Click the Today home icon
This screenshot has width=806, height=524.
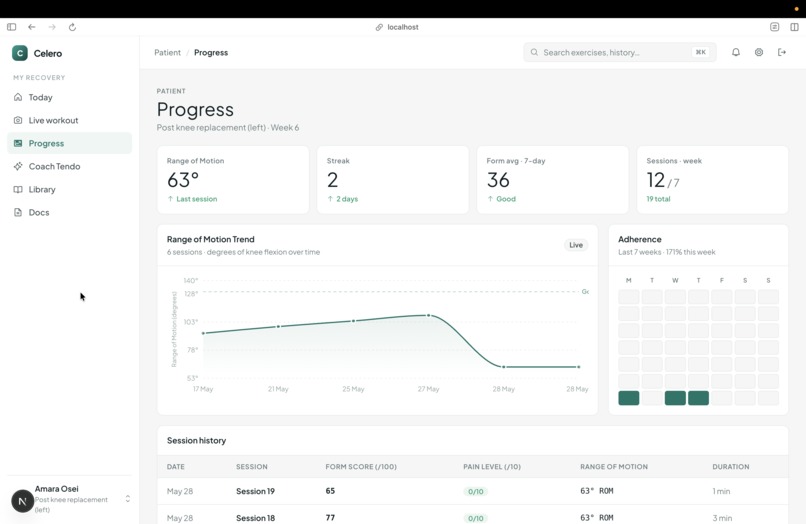tap(18, 97)
